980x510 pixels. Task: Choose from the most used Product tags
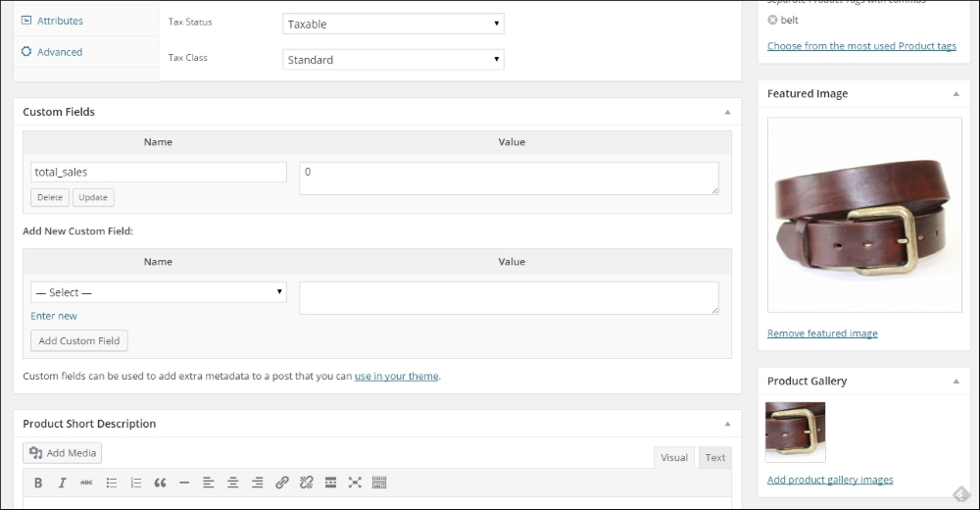[861, 46]
